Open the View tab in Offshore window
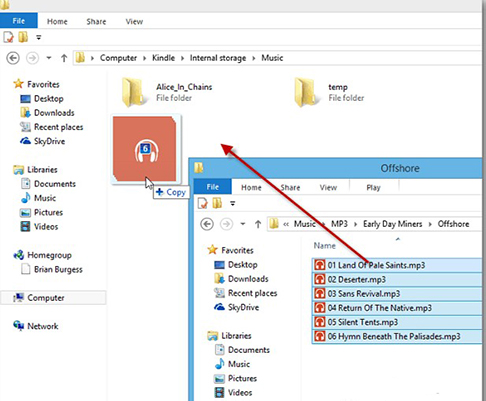The height and width of the screenshot is (401, 486). [x=328, y=188]
